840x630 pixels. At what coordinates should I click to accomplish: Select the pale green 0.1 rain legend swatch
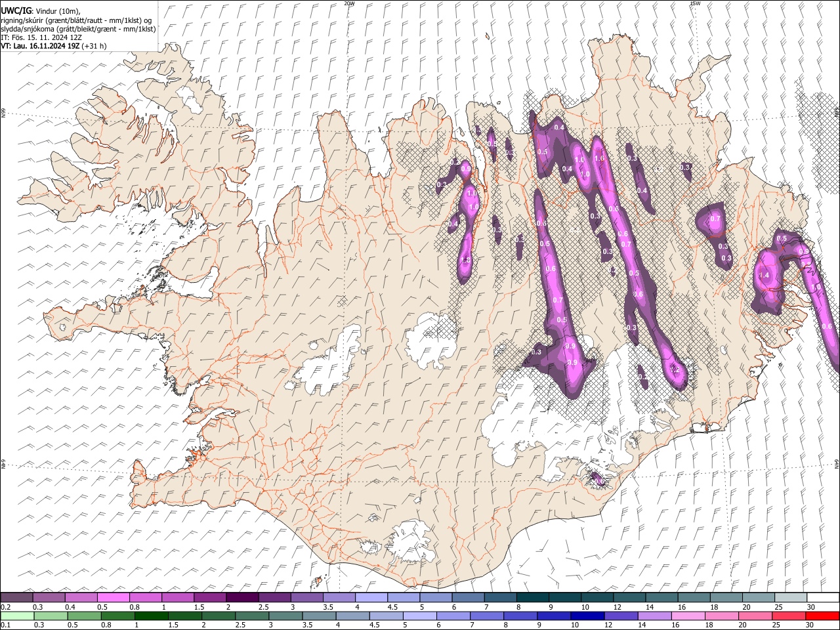tap(17, 616)
